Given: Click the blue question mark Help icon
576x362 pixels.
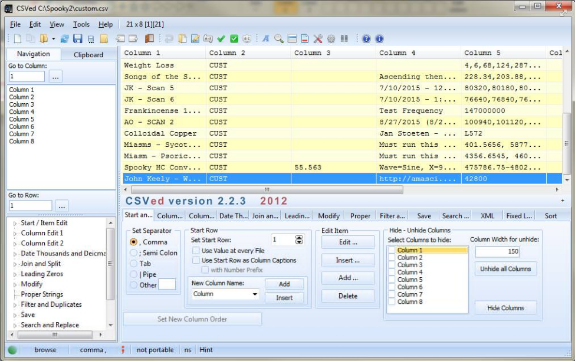Looking at the screenshot, I should pos(366,39).
